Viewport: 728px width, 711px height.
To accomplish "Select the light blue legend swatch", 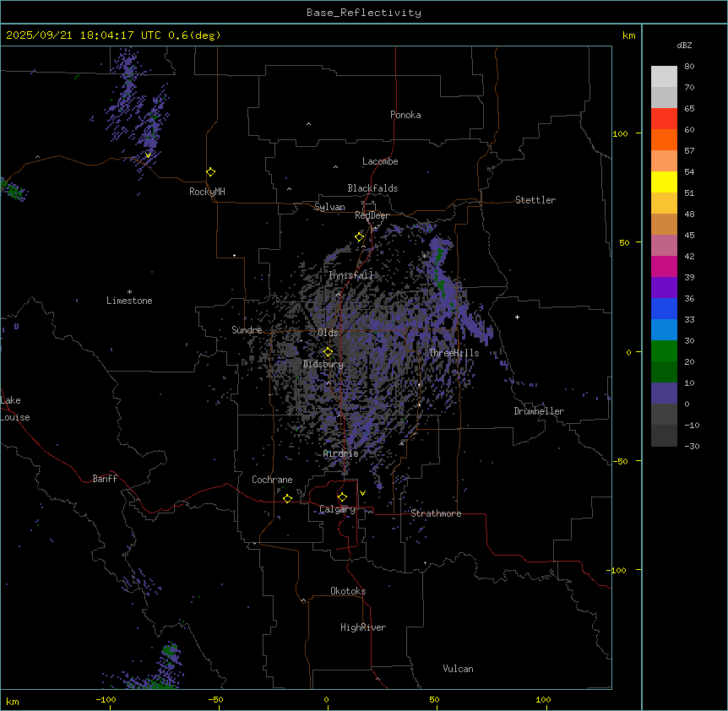I will point(664,329).
